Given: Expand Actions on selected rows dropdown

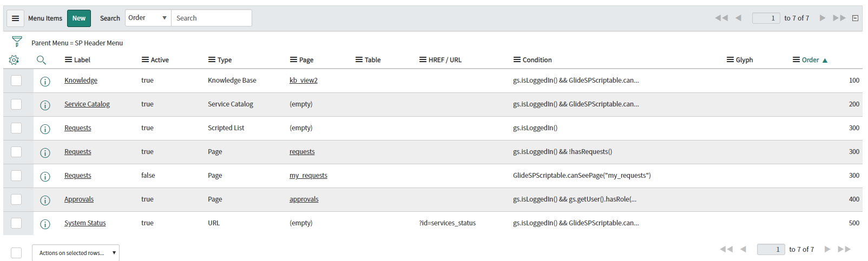Looking at the screenshot, I should (76, 253).
